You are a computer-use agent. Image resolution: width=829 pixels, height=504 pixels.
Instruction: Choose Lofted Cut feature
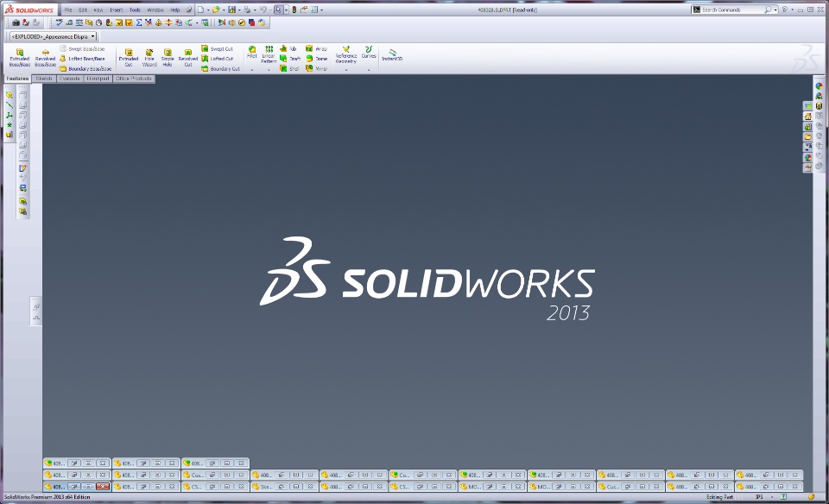click(x=217, y=59)
